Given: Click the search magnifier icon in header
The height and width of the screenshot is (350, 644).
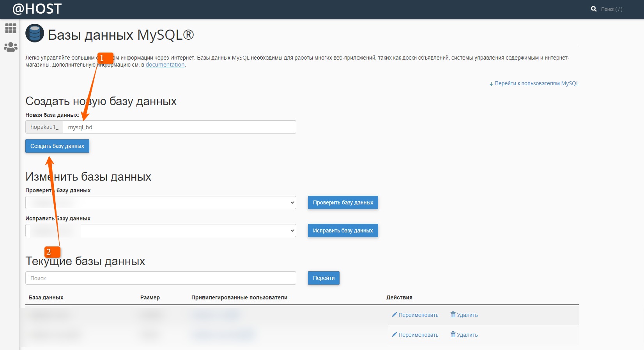Looking at the screenshot, I should (x=594, y=9).
